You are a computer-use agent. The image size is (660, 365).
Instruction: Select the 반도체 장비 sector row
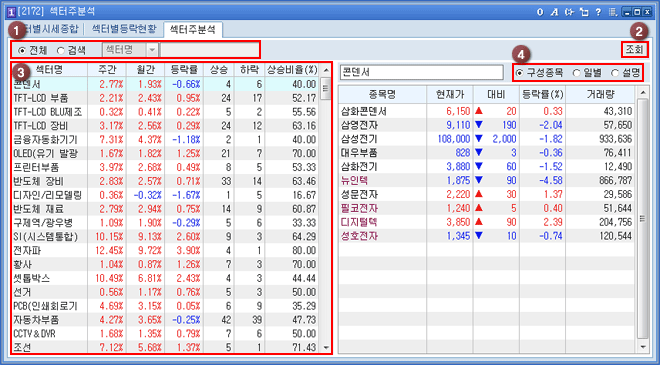(165, 181)
